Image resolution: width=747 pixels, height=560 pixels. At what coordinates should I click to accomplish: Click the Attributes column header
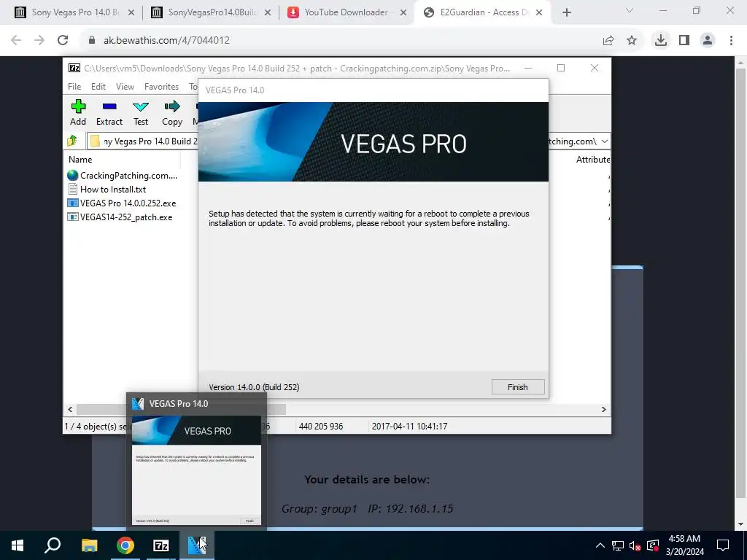tap(592, 160)
